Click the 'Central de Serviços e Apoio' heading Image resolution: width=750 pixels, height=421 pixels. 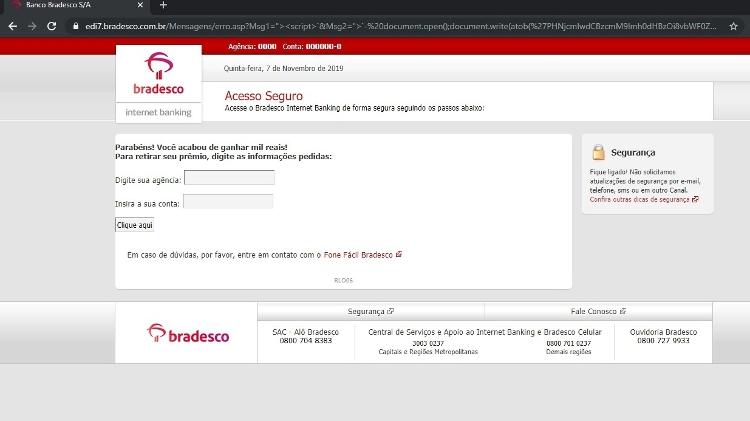click(x=485, y=332)
